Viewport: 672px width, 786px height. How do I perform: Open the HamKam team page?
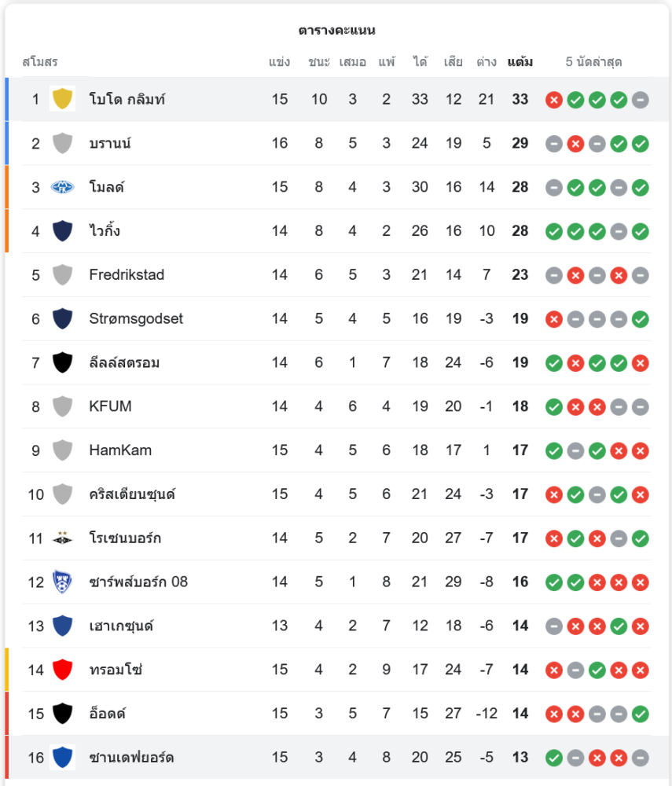120,450
